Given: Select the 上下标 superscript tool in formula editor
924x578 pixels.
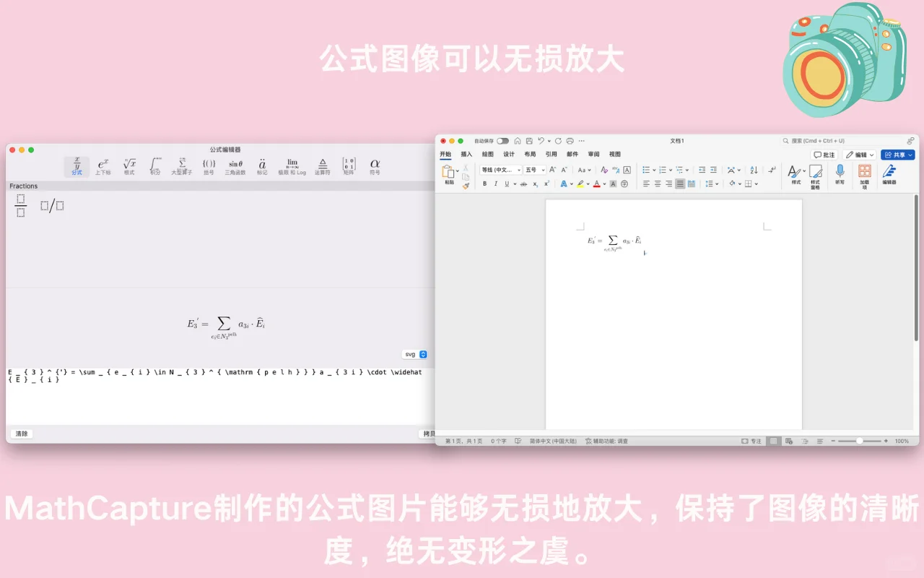Looking at the screenshot, I should [x=103, y=165].
